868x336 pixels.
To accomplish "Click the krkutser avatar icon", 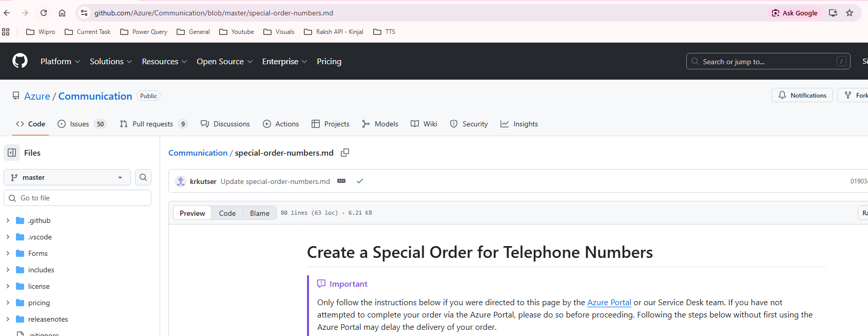I will pyautogui.click(x=181, y=181).
